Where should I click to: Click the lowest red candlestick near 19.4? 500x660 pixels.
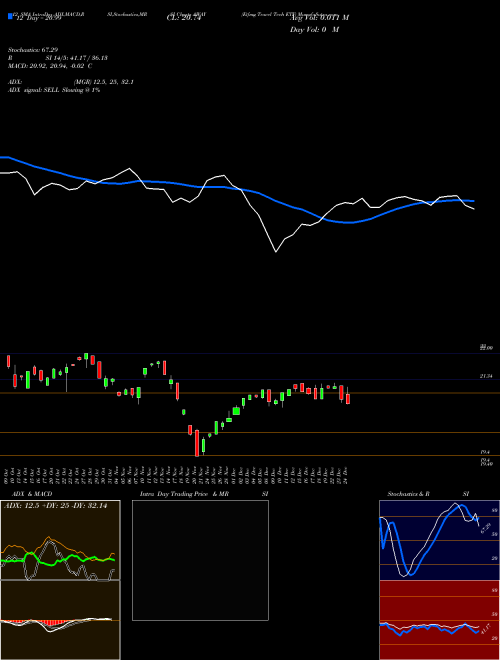[x=197, y=443]
